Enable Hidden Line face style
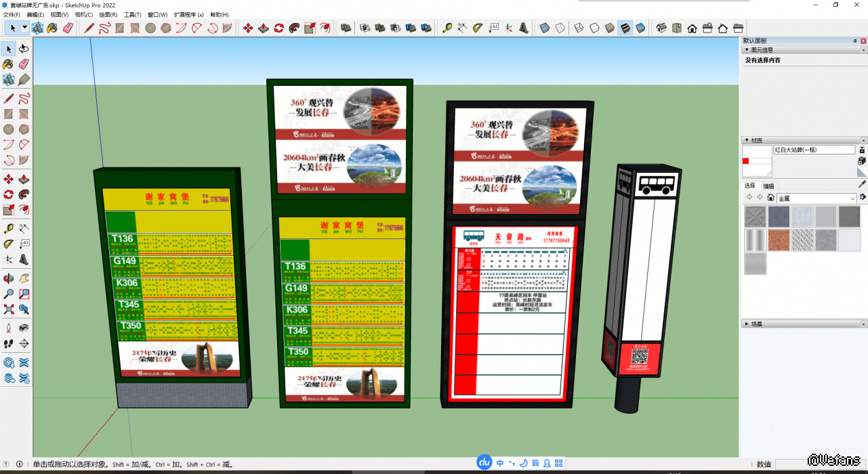Screen dimensions: 868x474 pyautogui.click(x=594, y=28)
